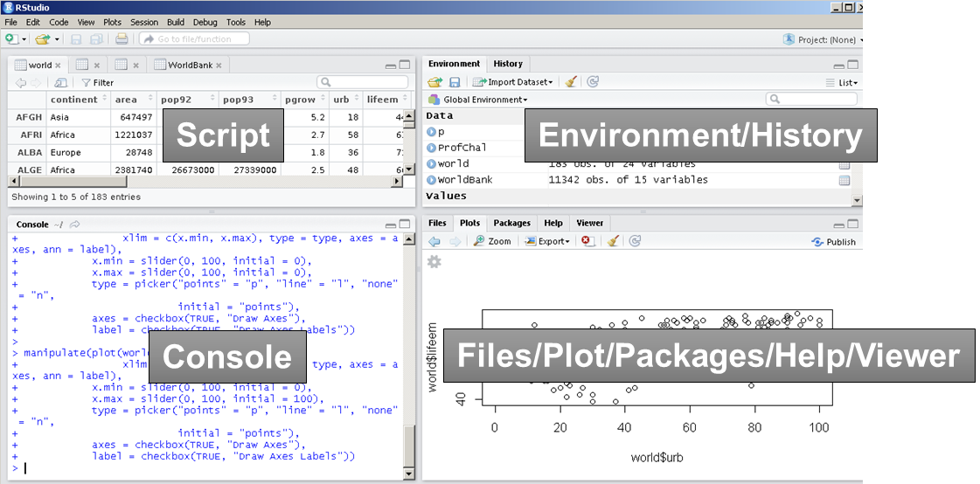980x484 pixels.
Task: Click the Zoom button in Plots pane
Action: (x=492, y=241)
